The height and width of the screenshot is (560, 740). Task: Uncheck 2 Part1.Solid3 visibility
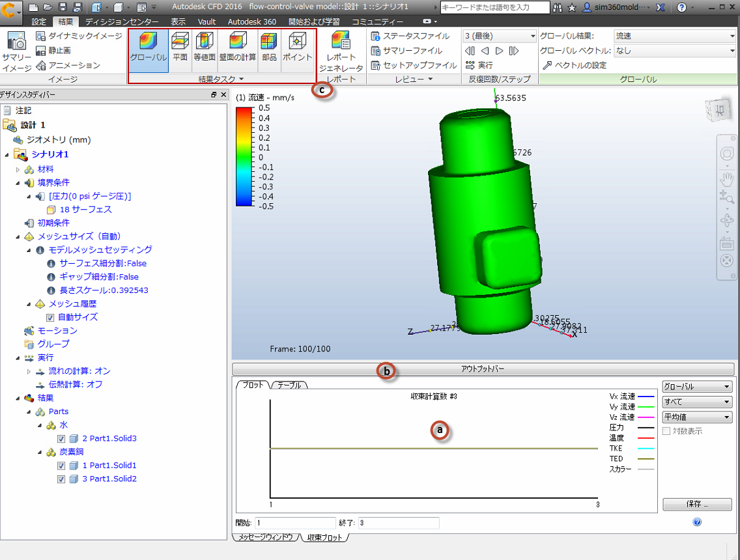click(x=61, y=439)
